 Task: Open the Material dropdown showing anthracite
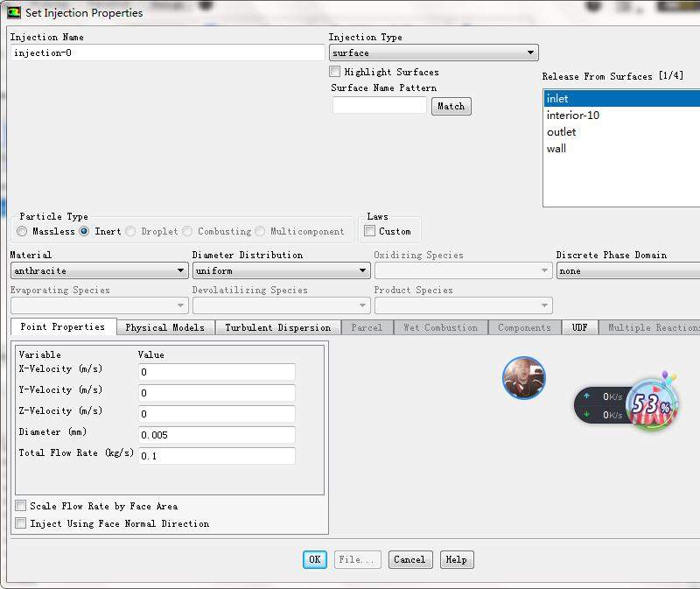99,270
